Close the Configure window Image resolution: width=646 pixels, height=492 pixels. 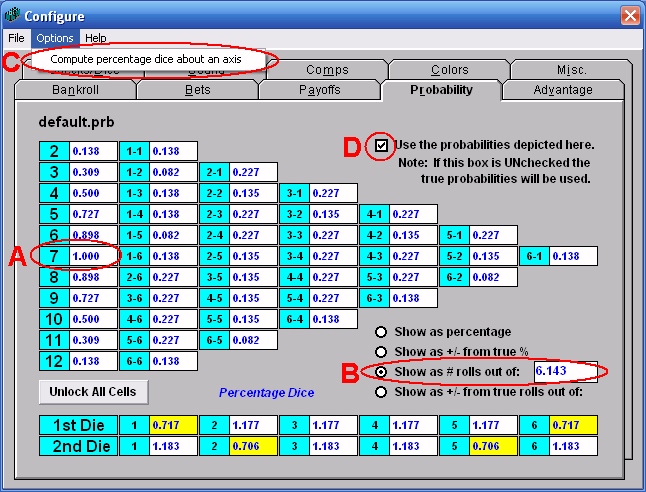point(629,15)
